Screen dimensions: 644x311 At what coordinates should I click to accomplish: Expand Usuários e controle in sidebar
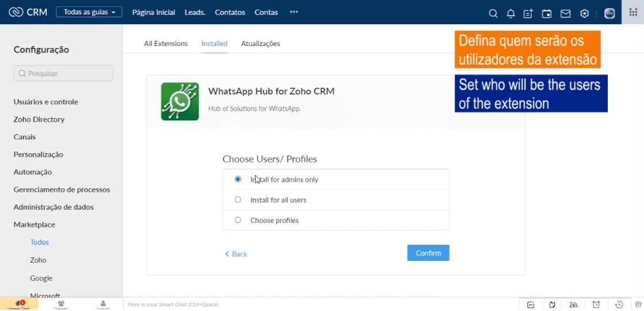coord(46,102)
